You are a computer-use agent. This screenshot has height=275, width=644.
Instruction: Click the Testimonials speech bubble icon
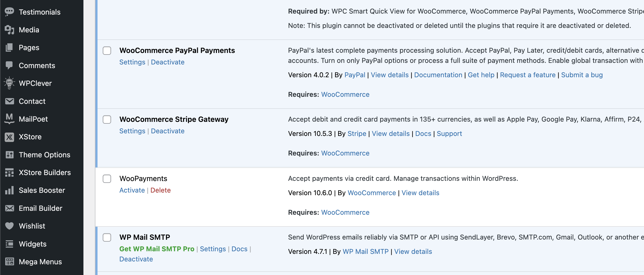click(x=9, y=12)
